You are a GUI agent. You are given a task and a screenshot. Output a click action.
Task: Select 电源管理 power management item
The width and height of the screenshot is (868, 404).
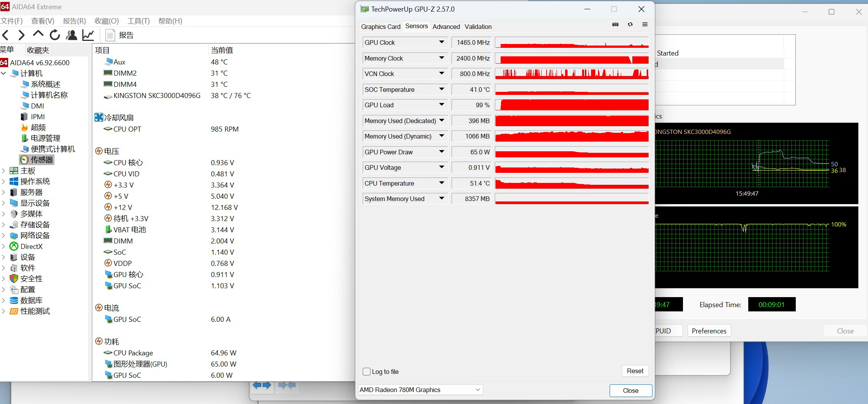41,138
